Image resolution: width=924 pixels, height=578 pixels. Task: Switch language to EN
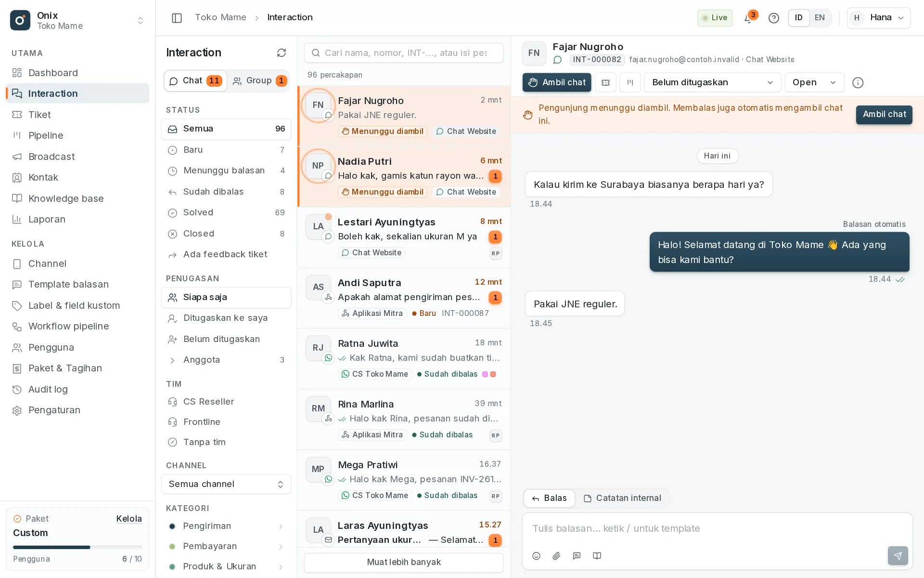point(820,18)
